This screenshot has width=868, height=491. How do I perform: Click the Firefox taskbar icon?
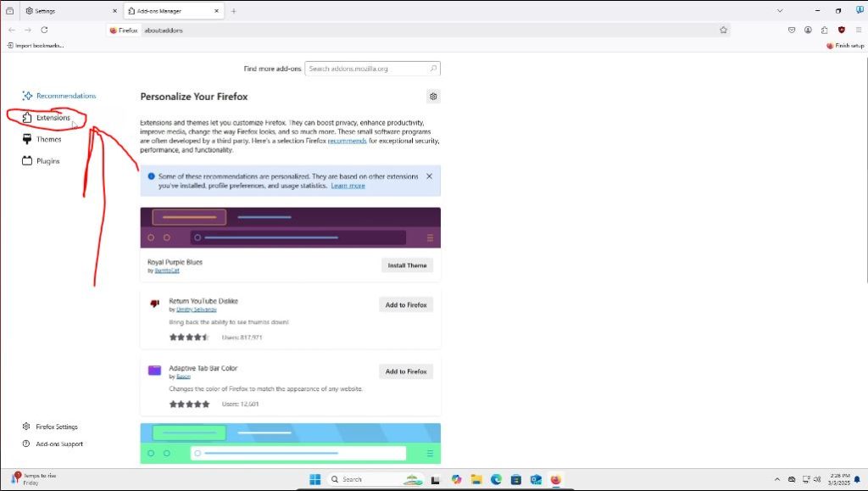pos(556,479)
